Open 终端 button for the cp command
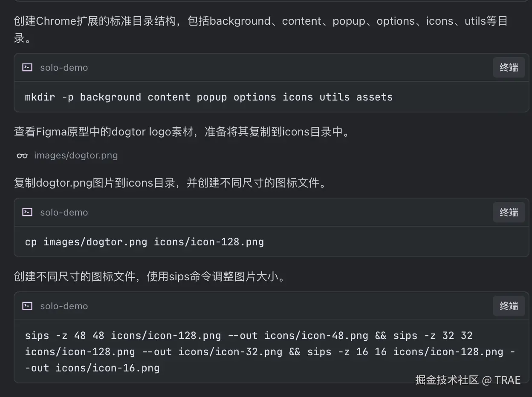Viewport: 532px width, 397px height. coord(509,212)
